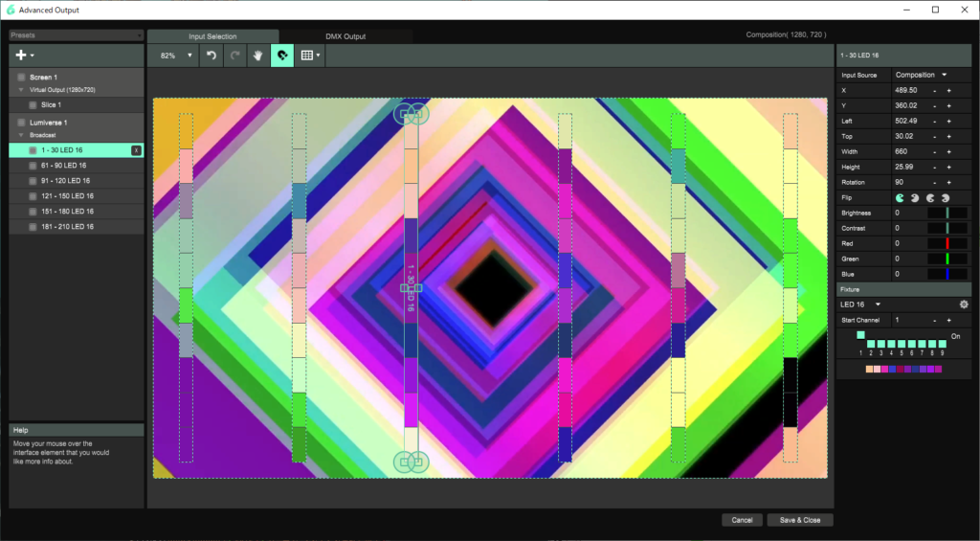Decrease Width value with minus button

coord(935,152)
